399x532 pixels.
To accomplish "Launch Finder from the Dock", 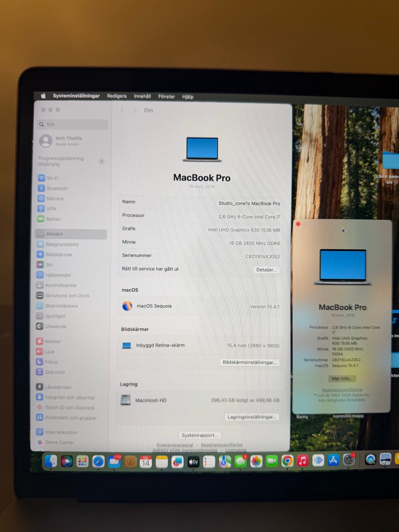I will (51, 461).
